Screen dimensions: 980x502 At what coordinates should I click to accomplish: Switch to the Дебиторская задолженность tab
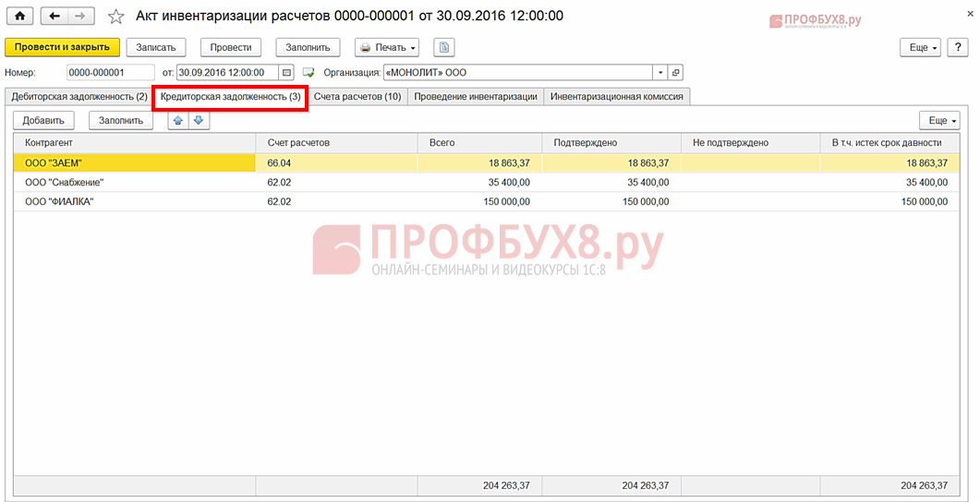pyautogui.click(x=79, y=96)
